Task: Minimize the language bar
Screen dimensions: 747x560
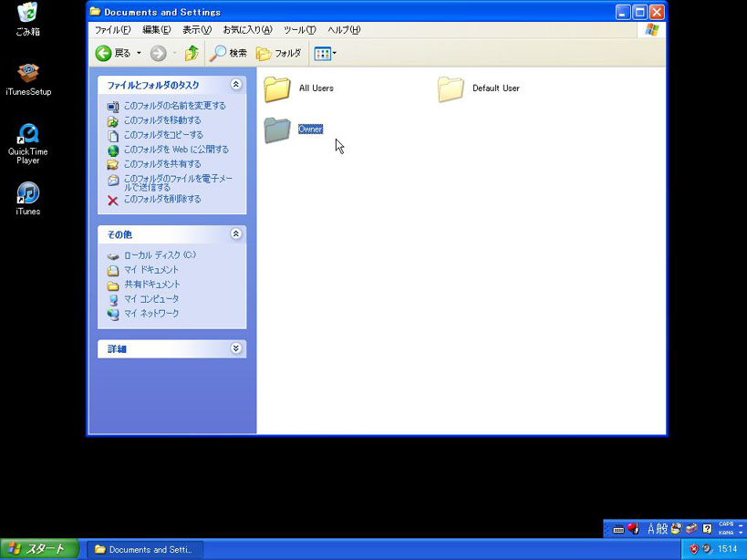Action: pos(741,524)
